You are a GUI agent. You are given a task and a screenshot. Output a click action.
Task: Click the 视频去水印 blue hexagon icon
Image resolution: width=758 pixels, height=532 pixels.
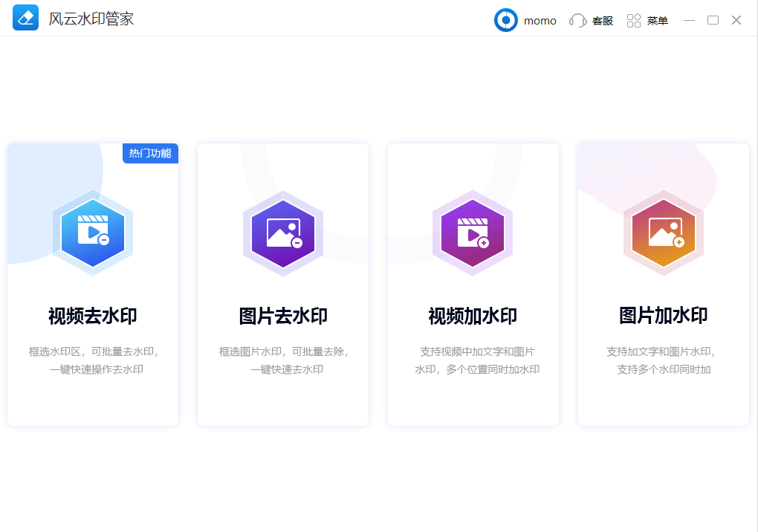click(93, 233)
